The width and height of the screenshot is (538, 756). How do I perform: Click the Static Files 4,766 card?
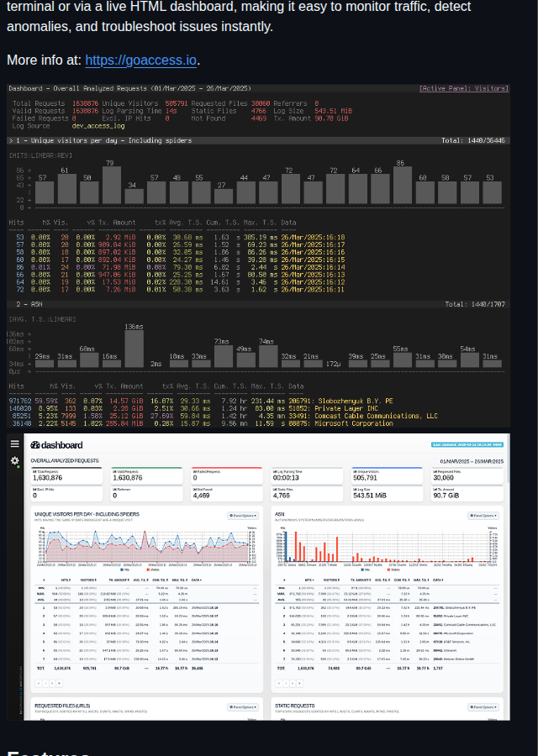(x=307, y=493)
